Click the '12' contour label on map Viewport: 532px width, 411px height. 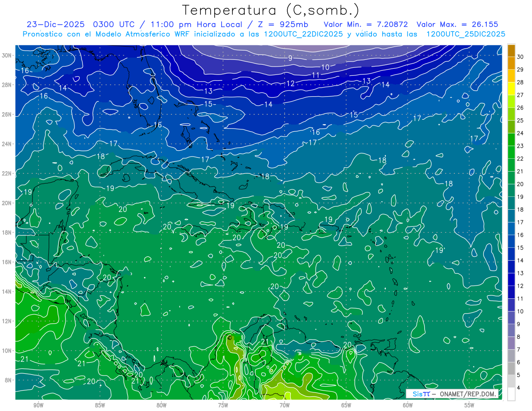tap(290, 83)
